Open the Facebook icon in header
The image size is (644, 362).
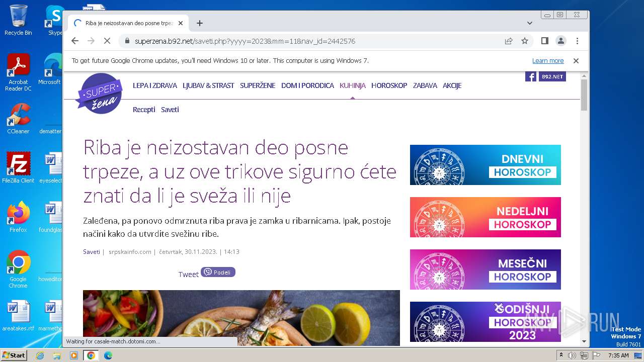[530, 76]
